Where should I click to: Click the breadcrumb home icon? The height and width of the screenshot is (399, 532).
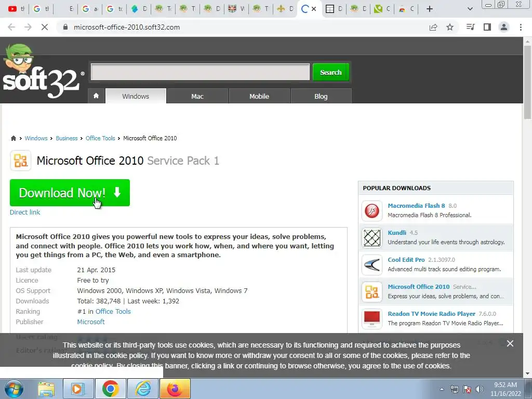[13, 138]
